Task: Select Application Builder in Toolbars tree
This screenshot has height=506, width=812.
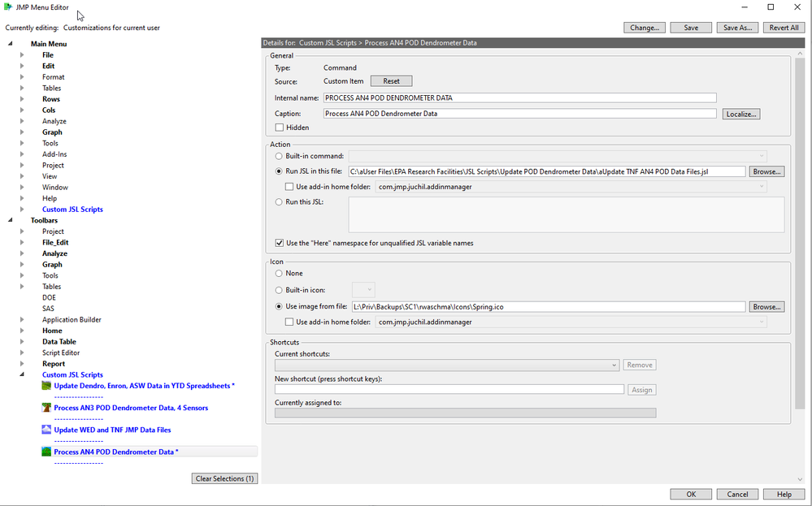Action: [72, 320]
